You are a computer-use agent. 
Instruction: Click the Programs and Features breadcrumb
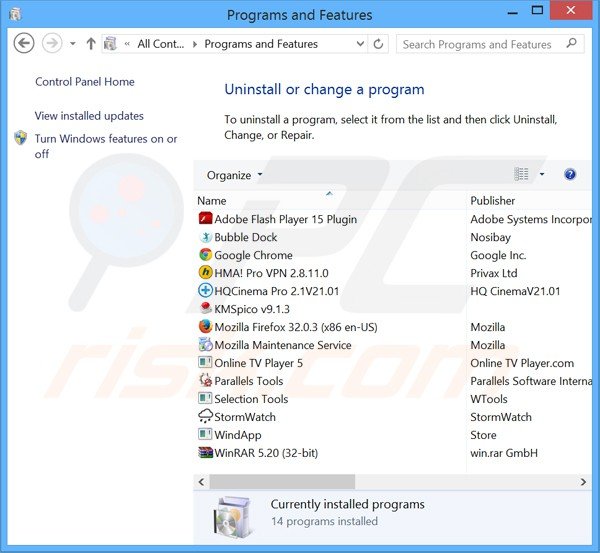click(x=261, y=44)
